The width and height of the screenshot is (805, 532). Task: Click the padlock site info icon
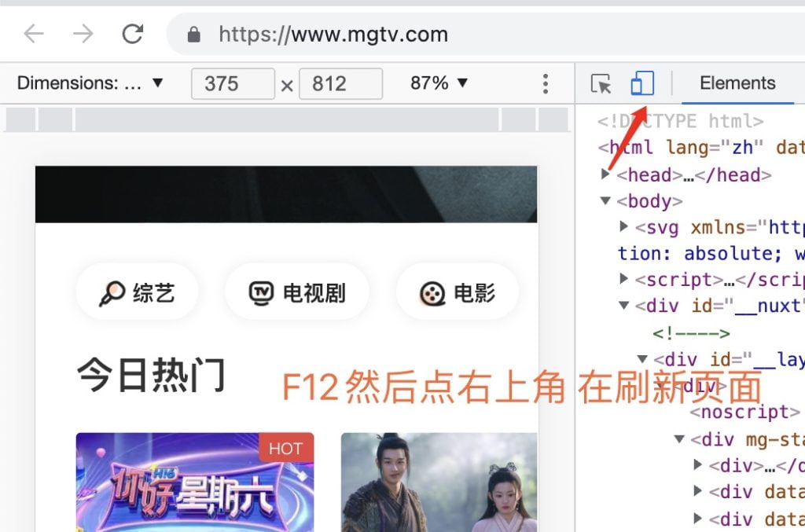point(193,35)
